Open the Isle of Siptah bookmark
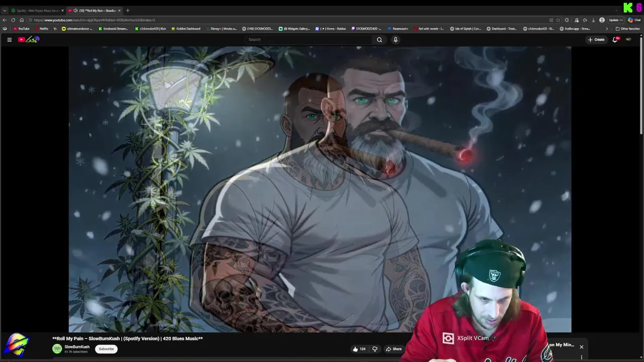This screenshot has width=644, height=362. (465, 29)
